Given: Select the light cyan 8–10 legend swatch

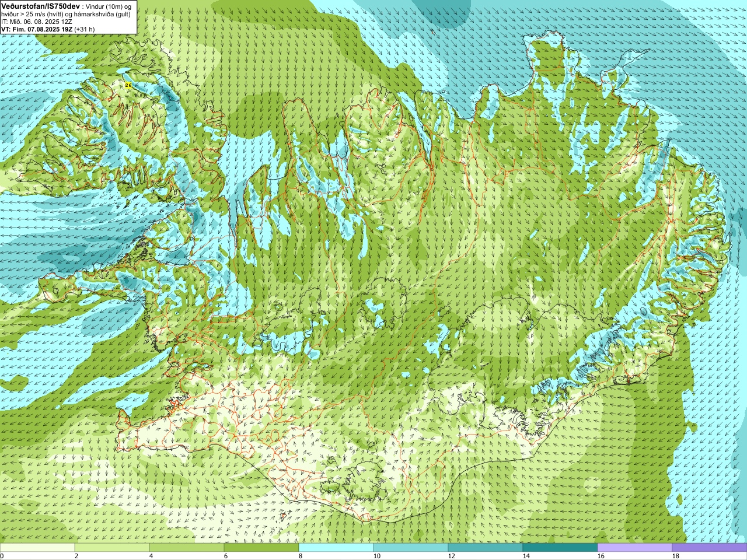Looking at the screenshot, I should point(336,548).
